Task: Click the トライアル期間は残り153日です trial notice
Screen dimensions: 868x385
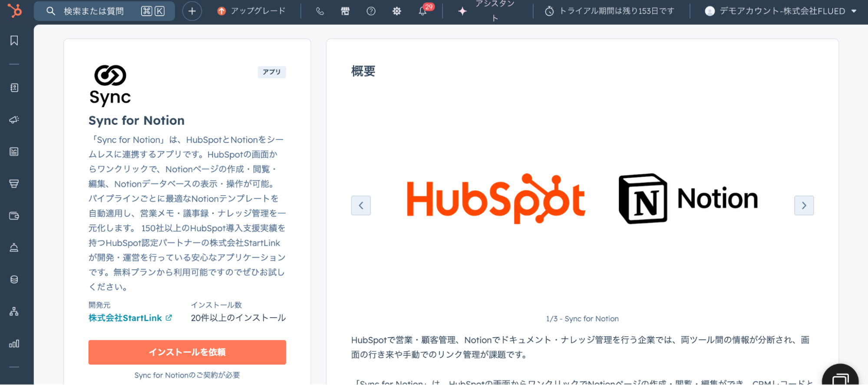Action: 610,11
